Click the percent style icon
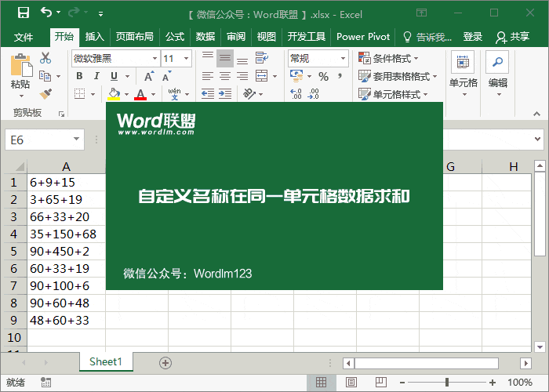The height and width of the screenshot is (392, 549). 323,76
